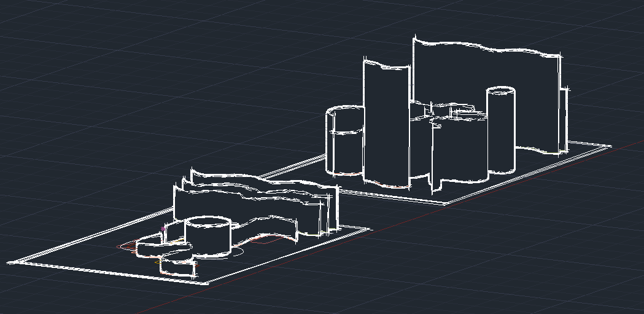Pick the cylinder at right model's left end

[345, 141]
